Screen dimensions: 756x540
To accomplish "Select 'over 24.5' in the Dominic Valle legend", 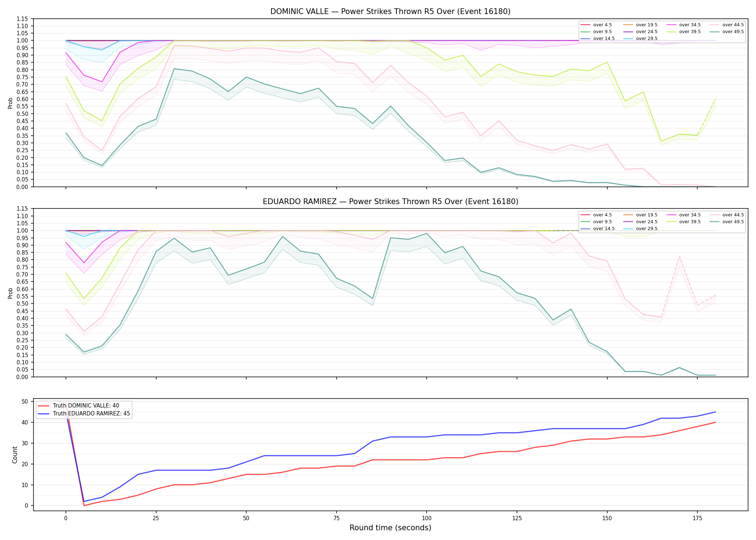I will (x=647, y=32).
